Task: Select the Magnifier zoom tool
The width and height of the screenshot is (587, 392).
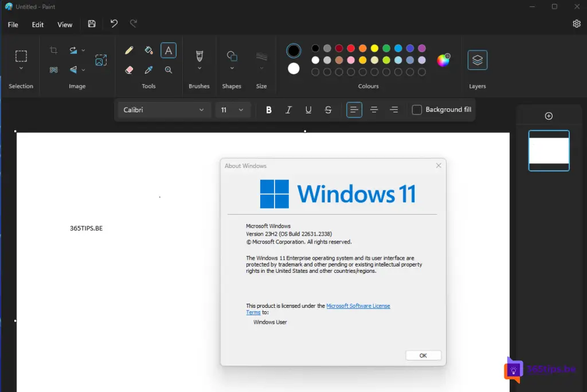Action: click(169, 70)
